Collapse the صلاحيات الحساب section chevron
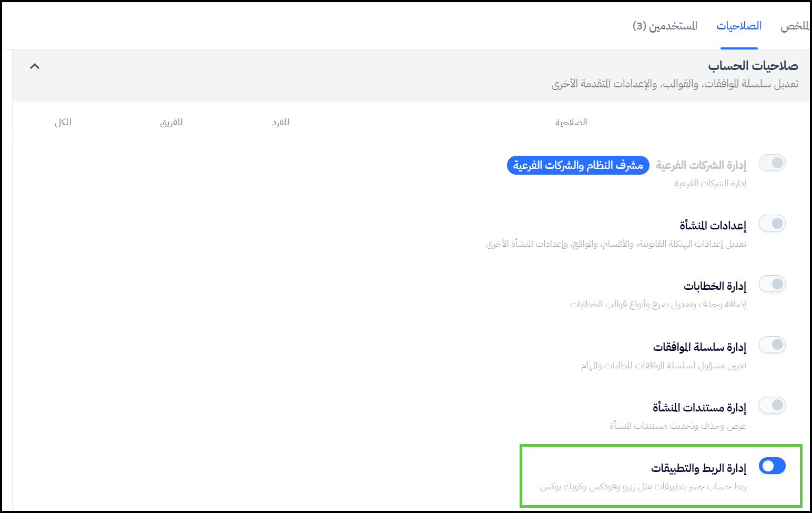 [35, 66]
